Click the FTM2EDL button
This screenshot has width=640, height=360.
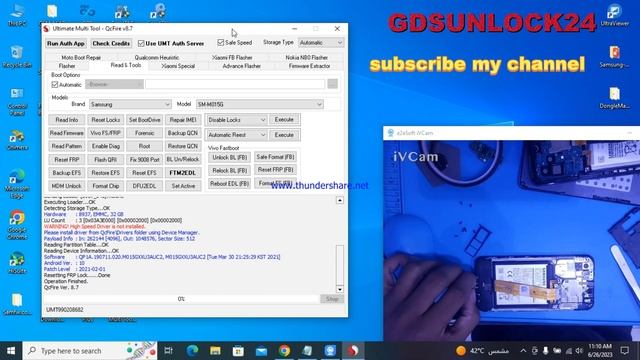tap(183, 173)
